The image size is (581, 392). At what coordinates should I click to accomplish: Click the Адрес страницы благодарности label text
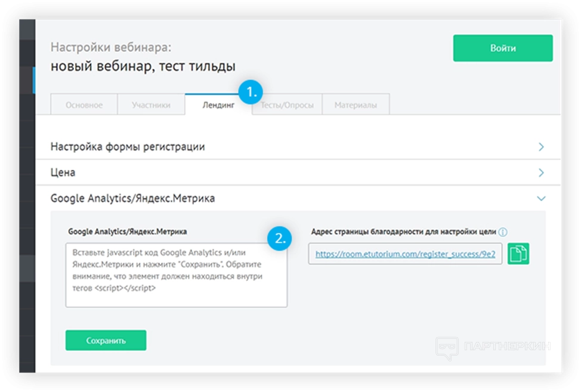pyautogui.click(x=403, y=232)
